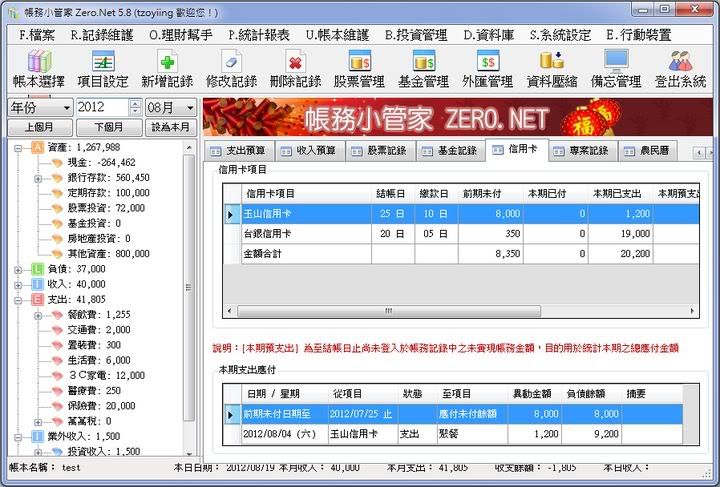Screen dimensions: 720x487
Task: Switch to 收入預算 tab
Action: (x=310, y=151)
